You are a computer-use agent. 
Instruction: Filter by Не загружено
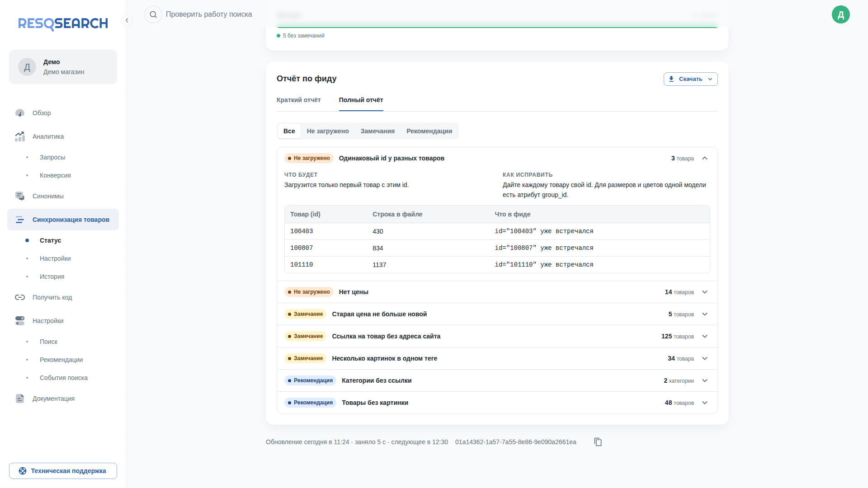(x=328, y=131)
